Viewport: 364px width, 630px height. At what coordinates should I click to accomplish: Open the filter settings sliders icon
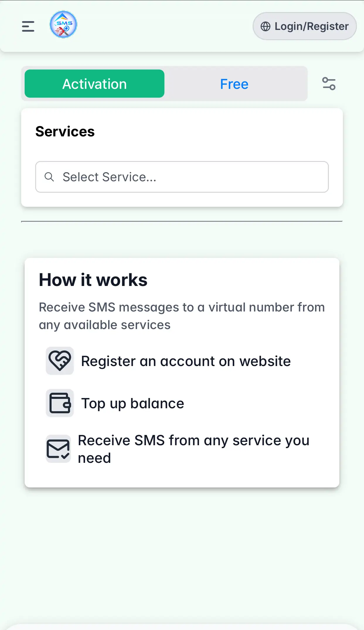coord(329,84)
